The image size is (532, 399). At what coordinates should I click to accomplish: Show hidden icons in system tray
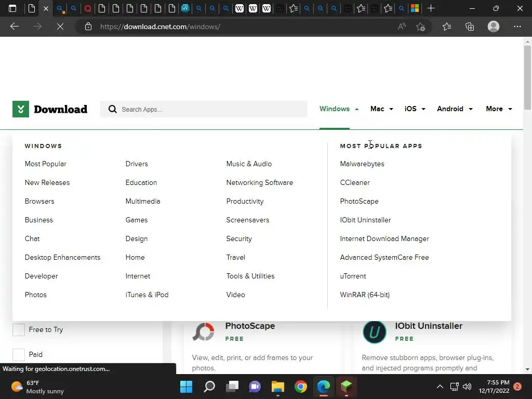(440, 387)
